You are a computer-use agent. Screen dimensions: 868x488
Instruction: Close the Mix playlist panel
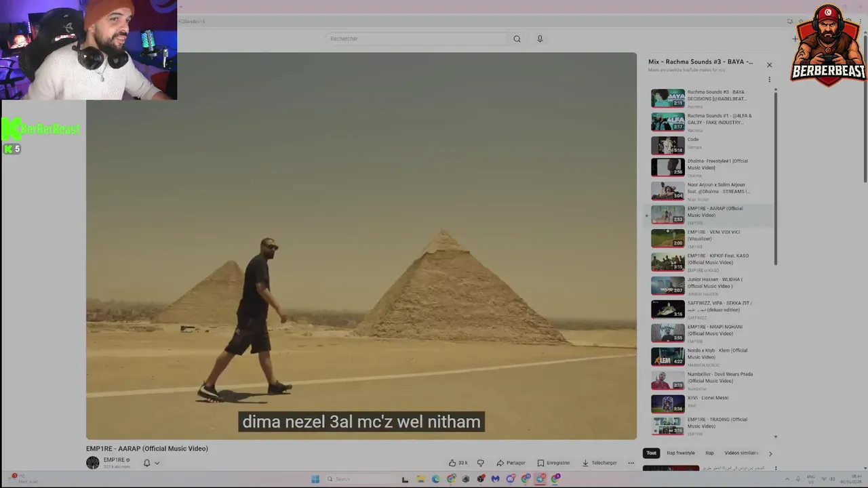[x=769, y=65]
